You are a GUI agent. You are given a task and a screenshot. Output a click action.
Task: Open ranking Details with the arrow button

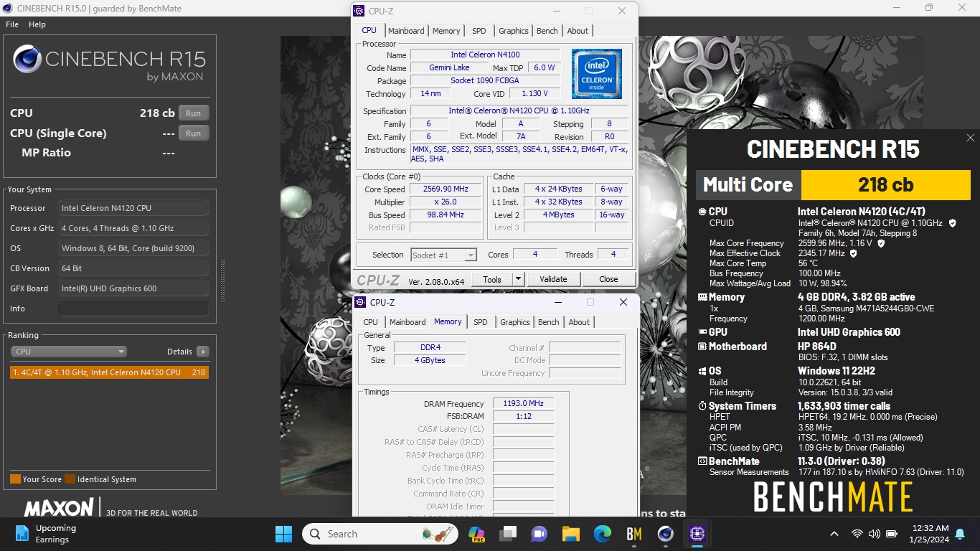(203, 352)
